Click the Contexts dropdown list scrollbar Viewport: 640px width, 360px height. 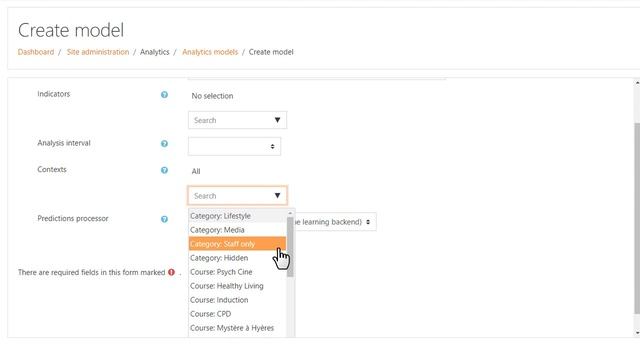(290, 247)
